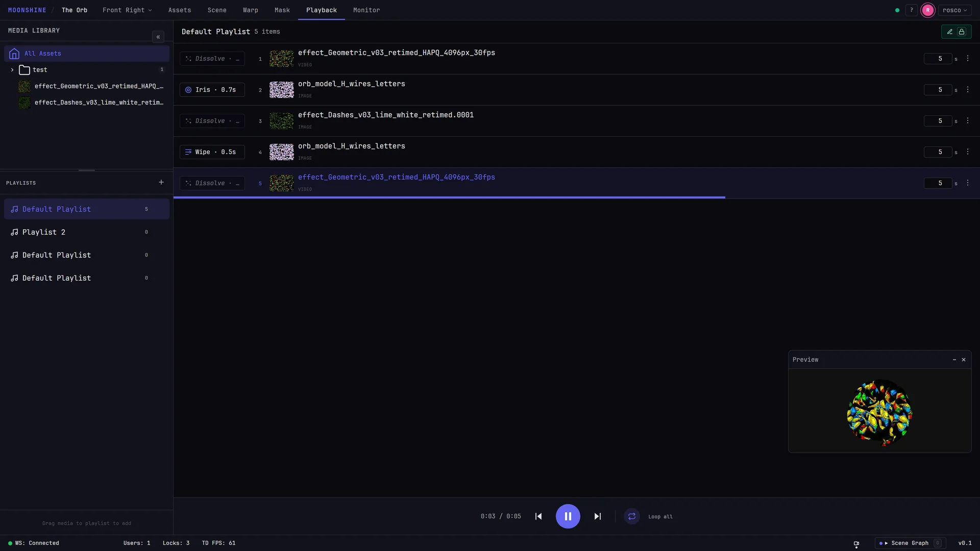
Task: Add a new playlist with plus icon
Action: [x=161, y=182]
